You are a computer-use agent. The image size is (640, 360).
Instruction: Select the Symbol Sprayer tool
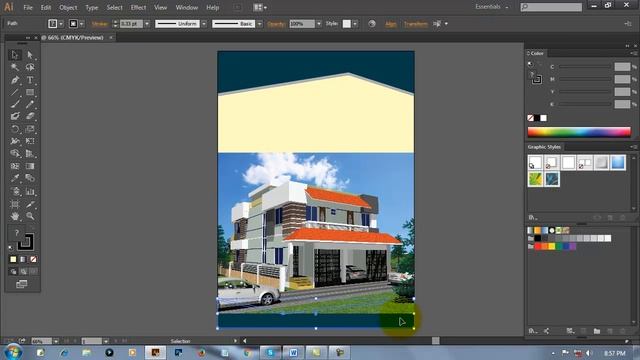coord(15,191)
